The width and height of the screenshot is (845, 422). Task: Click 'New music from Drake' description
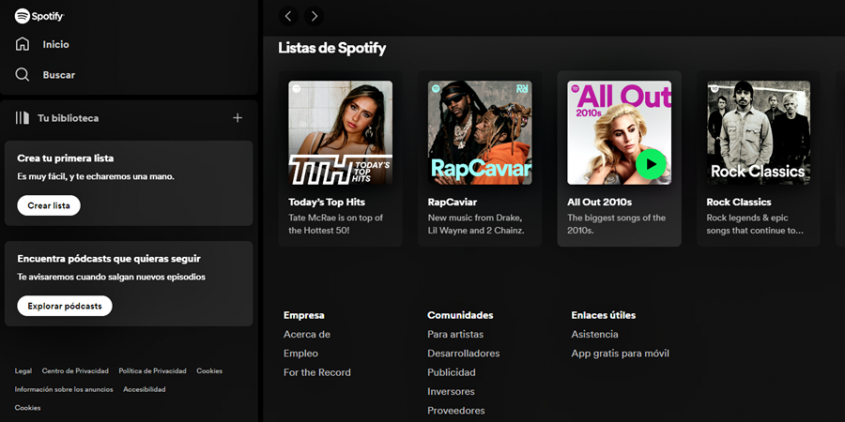(x=476, y=224)
